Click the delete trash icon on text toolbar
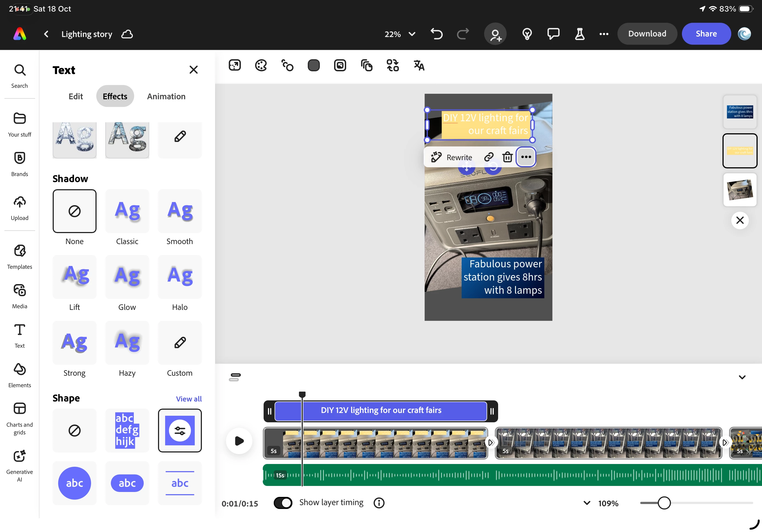This screenshot has width=762, height=532. (x=507, y=157)
